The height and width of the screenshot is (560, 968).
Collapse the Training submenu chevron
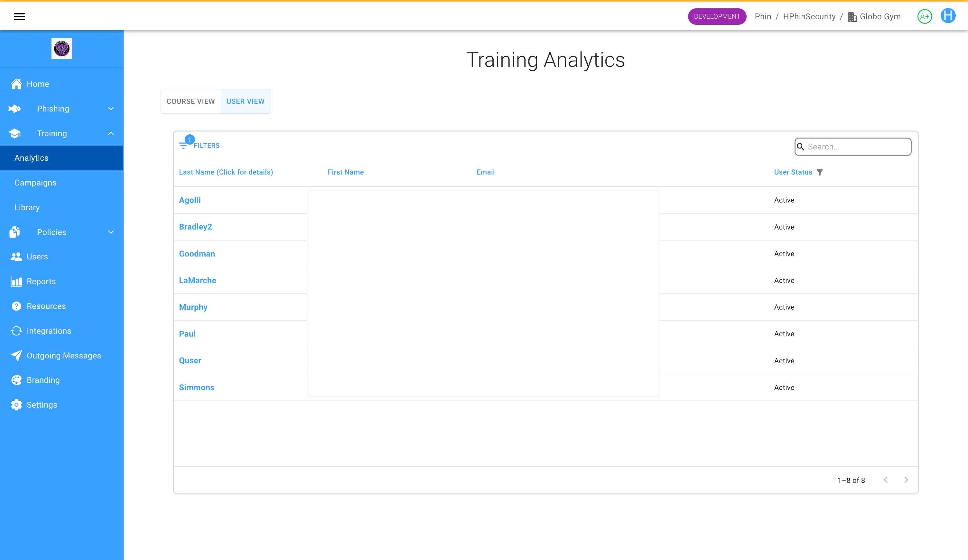(111, 134)
